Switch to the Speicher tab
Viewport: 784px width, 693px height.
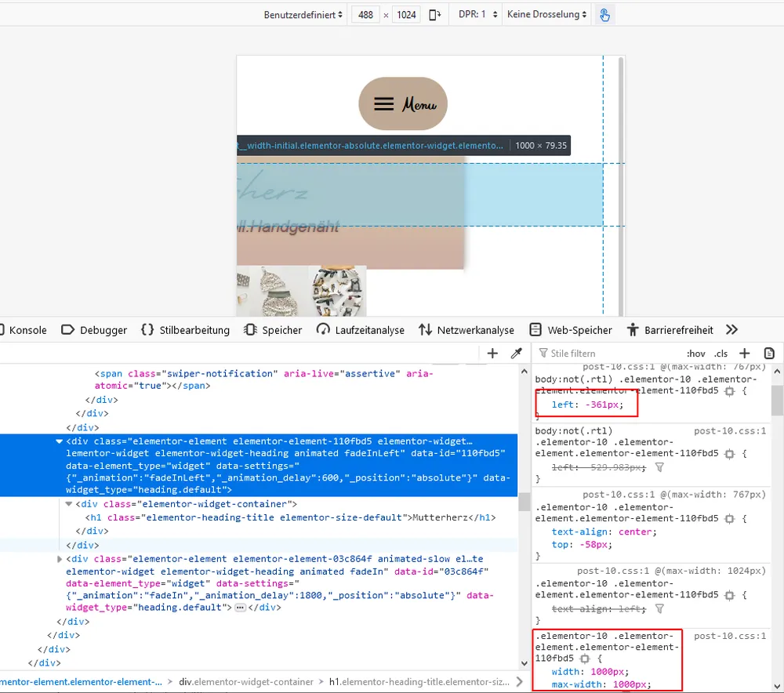pos(273,330)
